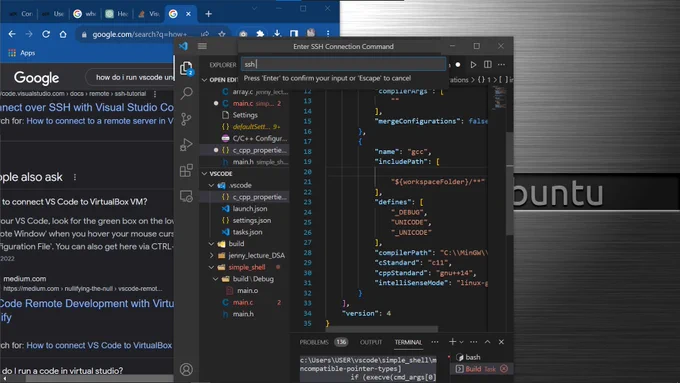
Task: Maximize the terminal panel size
Action: tap(487, 342)
